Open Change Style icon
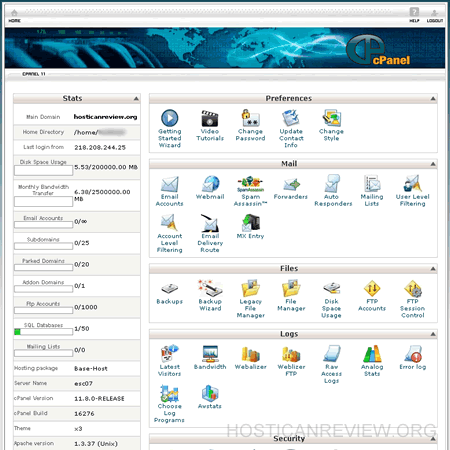Screen dimensions: 450x450 click(x=331, y=118)
